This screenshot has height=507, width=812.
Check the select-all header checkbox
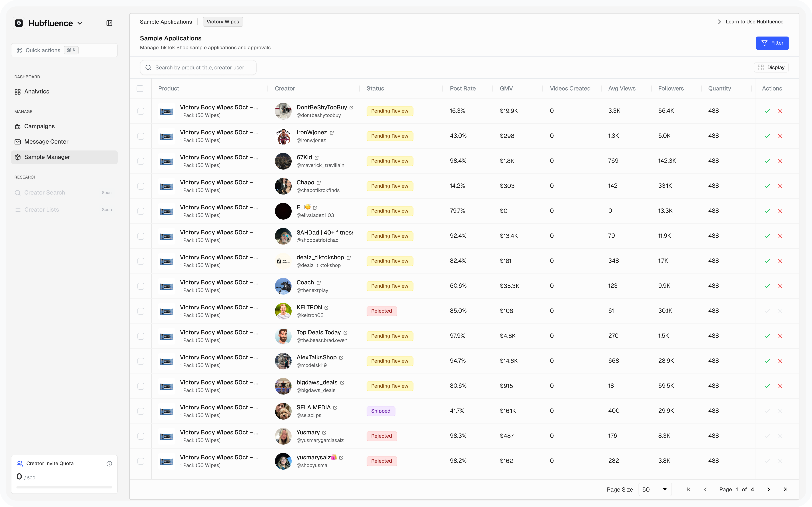pos(140,89)
